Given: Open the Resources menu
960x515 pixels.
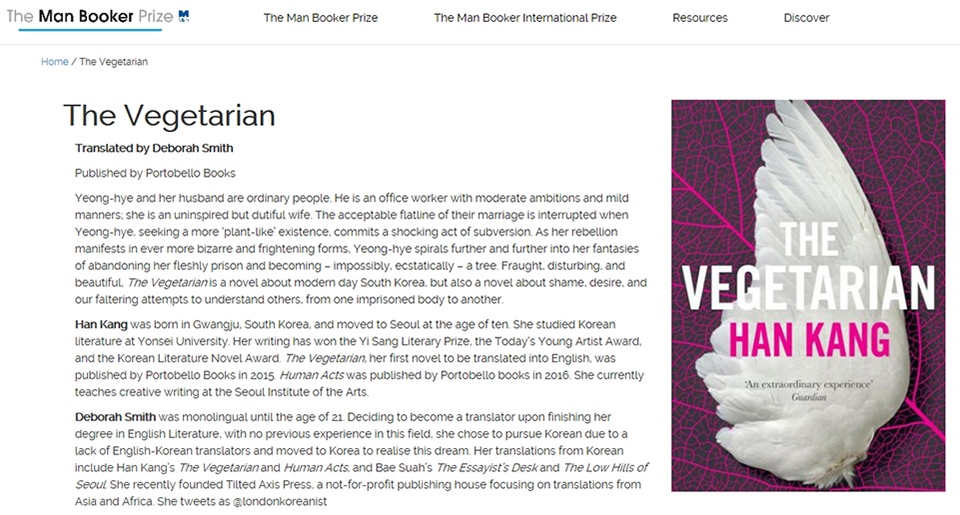Looking at the screenshot, I should coord(700,18).
